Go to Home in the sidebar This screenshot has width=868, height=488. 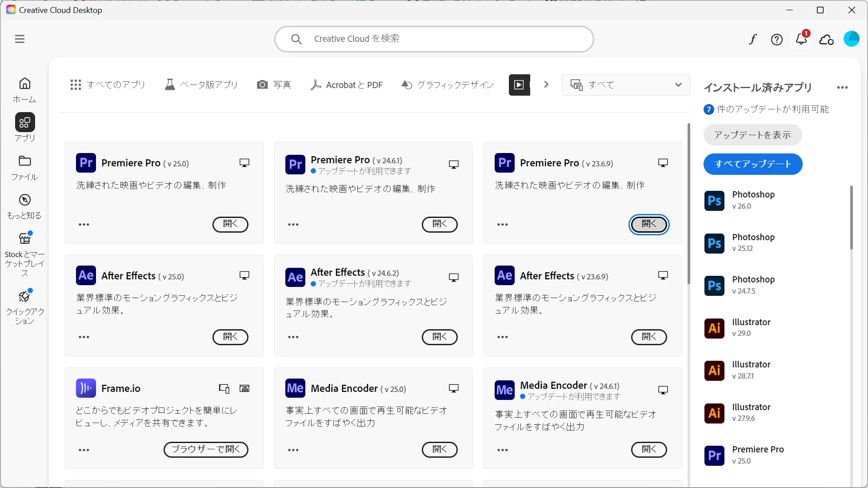pyautogui.click(x=24, y=89)
